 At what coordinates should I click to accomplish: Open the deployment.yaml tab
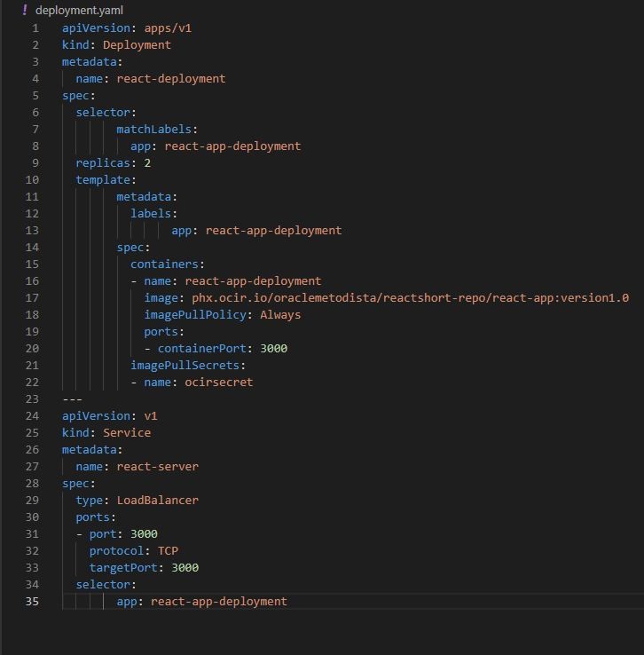pos(79,11)
